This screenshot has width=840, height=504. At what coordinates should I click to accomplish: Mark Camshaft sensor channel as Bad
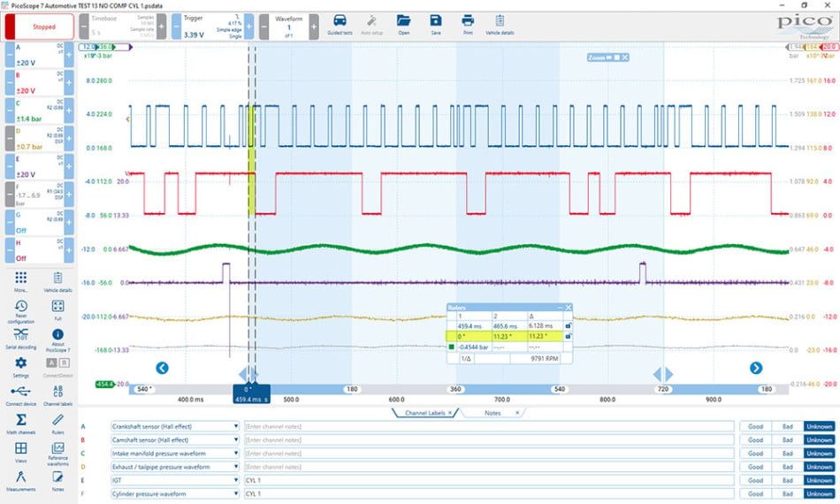point(788,439)
